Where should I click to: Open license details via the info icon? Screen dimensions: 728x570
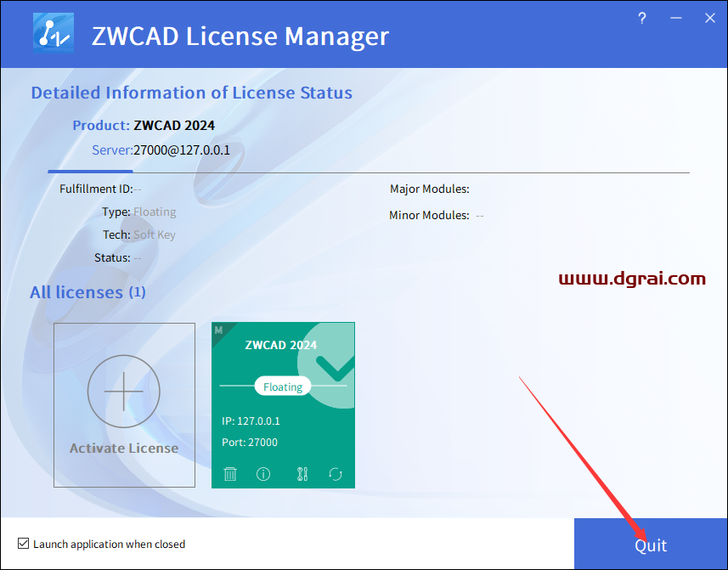(x=263, y=474)
